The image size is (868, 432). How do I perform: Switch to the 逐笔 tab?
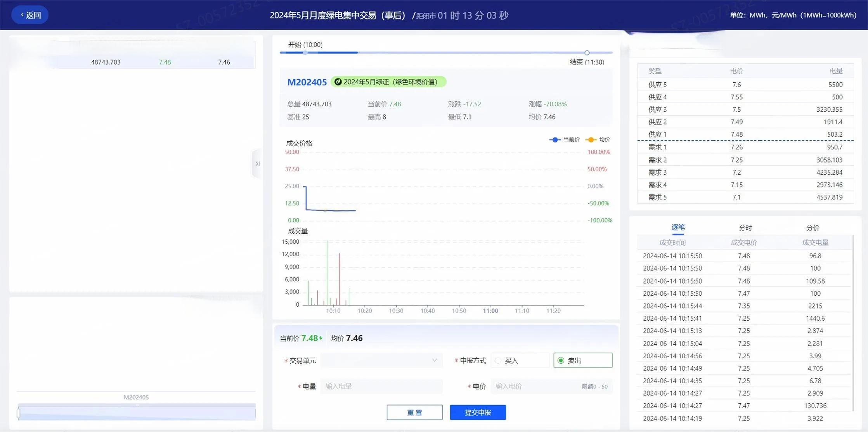pyautogui.click(x=678, y=228)
